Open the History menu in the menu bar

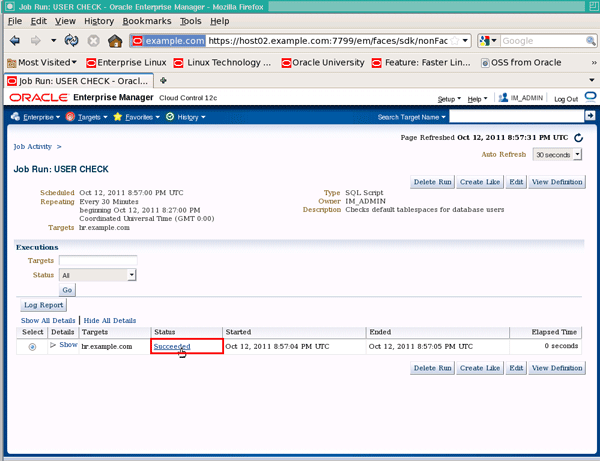coord(99,21)
